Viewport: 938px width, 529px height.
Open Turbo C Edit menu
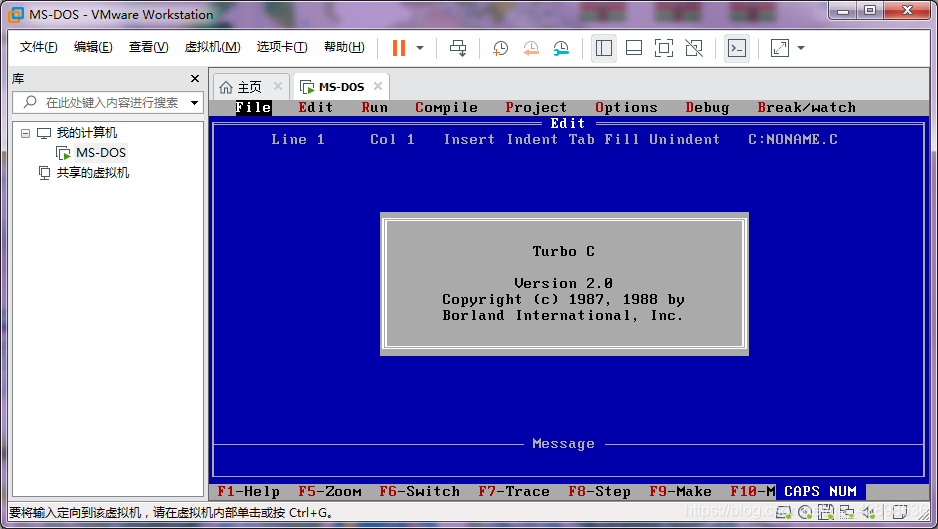tap(315, 108)
